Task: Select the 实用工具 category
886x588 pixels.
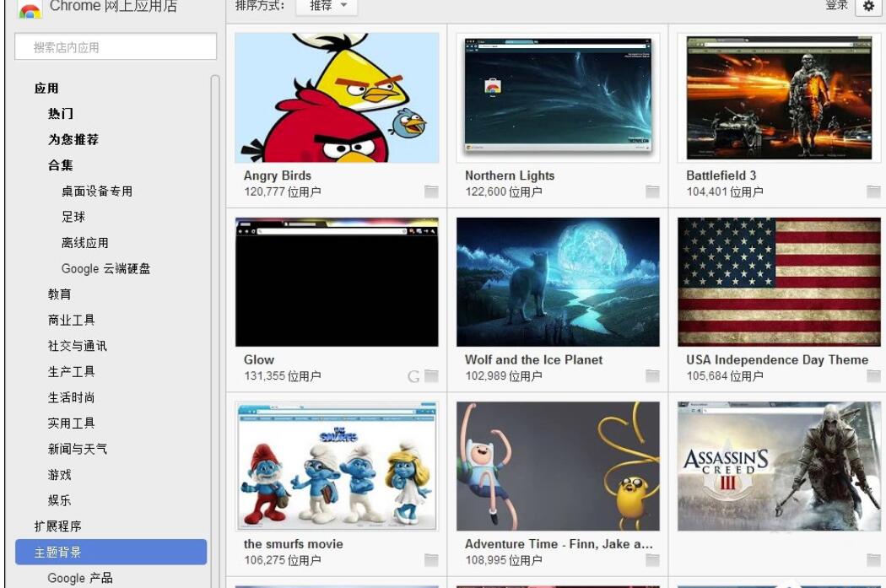Action: [71, 423]
